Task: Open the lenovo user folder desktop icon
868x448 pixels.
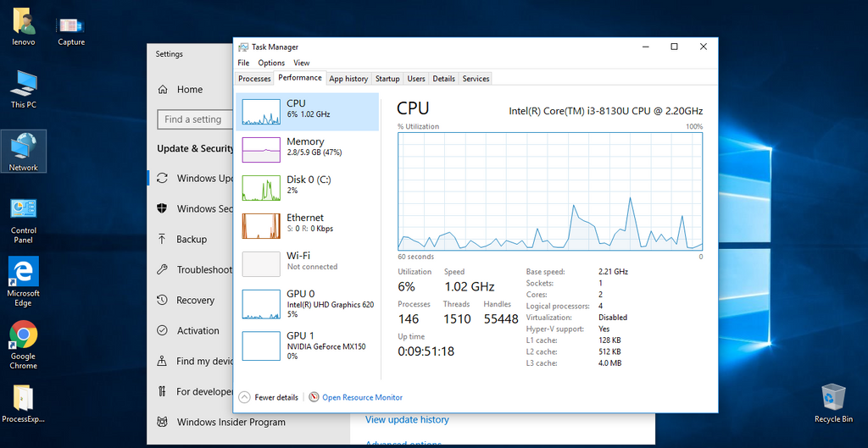Action: click(x=23, y=26)
